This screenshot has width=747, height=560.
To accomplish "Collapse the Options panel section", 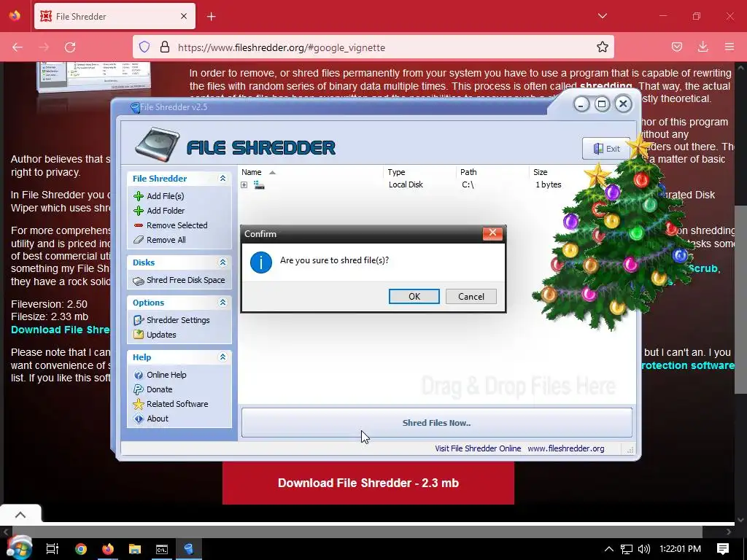I will point(222,303).
